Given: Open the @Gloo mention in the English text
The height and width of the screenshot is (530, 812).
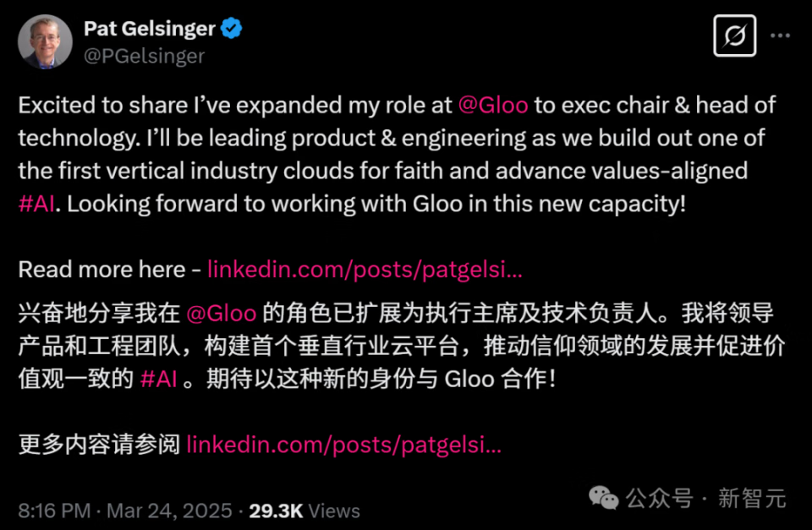Looking at the screenshot, I should pyautogui.click(x=493, y=106).
